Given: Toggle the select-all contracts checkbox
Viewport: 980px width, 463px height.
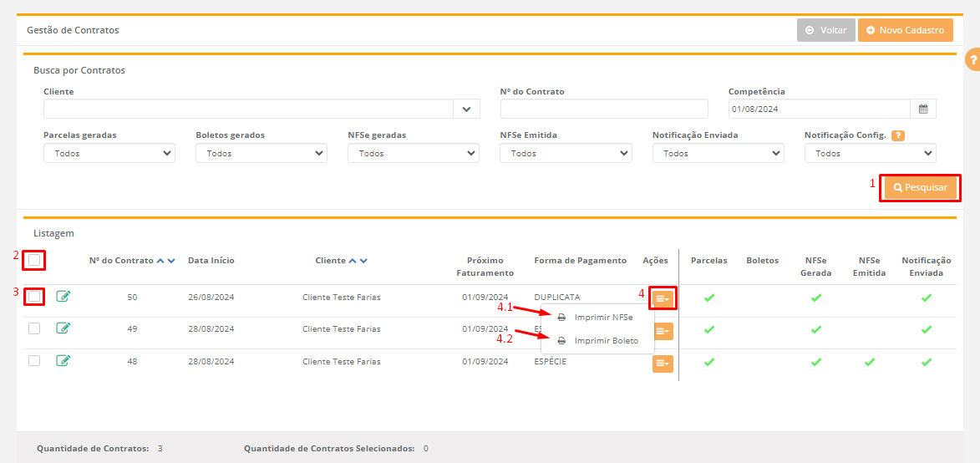Looking at the screenshot, I should (34, 261).
